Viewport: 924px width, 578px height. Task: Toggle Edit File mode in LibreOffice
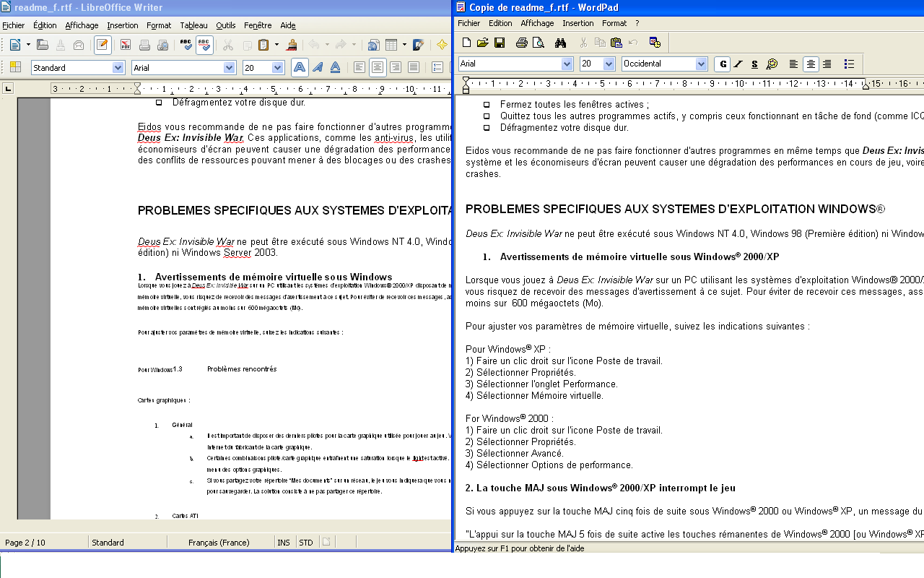[103, 45]
